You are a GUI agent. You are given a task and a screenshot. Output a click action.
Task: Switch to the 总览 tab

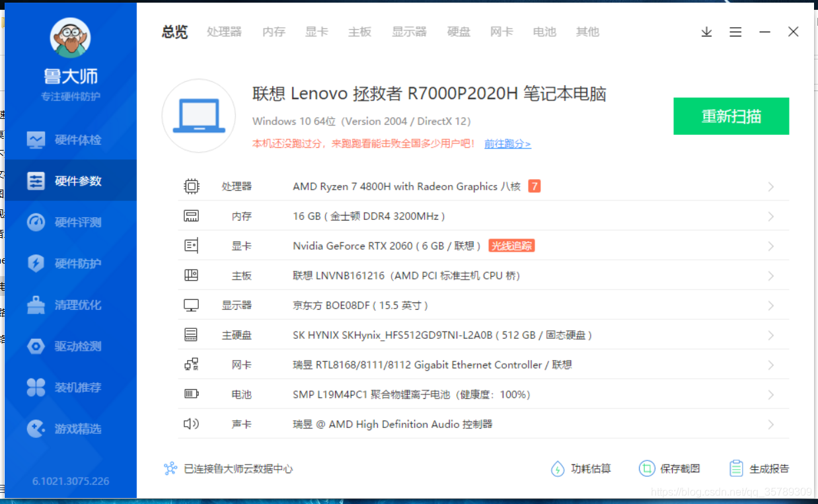point(174,32)
